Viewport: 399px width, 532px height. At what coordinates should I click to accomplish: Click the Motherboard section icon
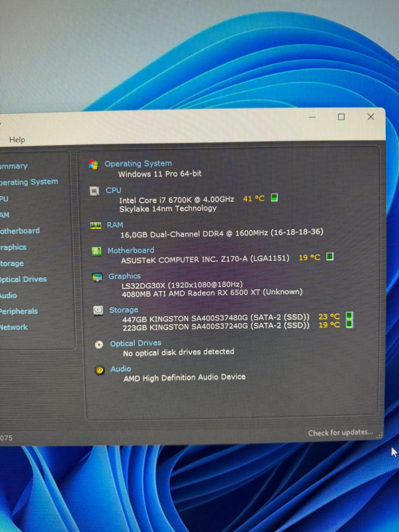click(96, 251)
